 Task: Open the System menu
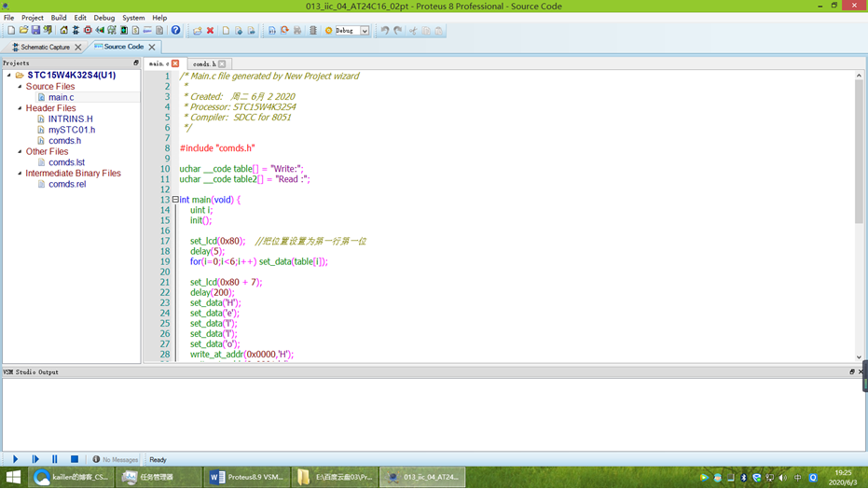pyautogui.click(x=133, y=18)
